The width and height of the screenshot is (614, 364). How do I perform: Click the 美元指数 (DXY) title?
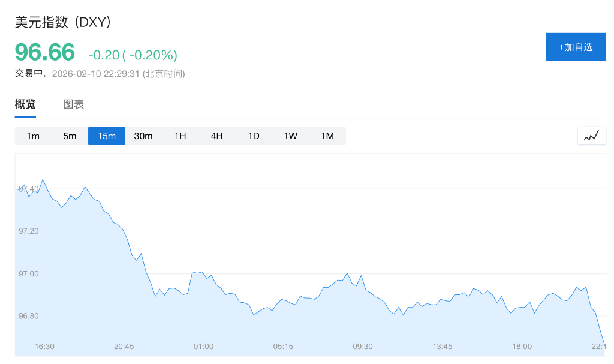[64, 22]
